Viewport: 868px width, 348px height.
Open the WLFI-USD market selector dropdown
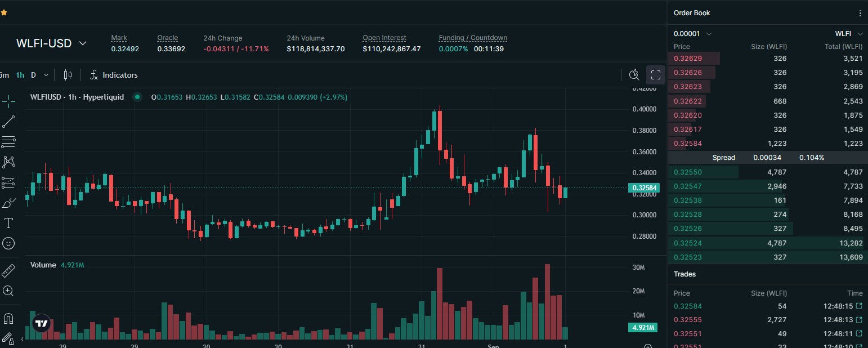tap(51, 43)
